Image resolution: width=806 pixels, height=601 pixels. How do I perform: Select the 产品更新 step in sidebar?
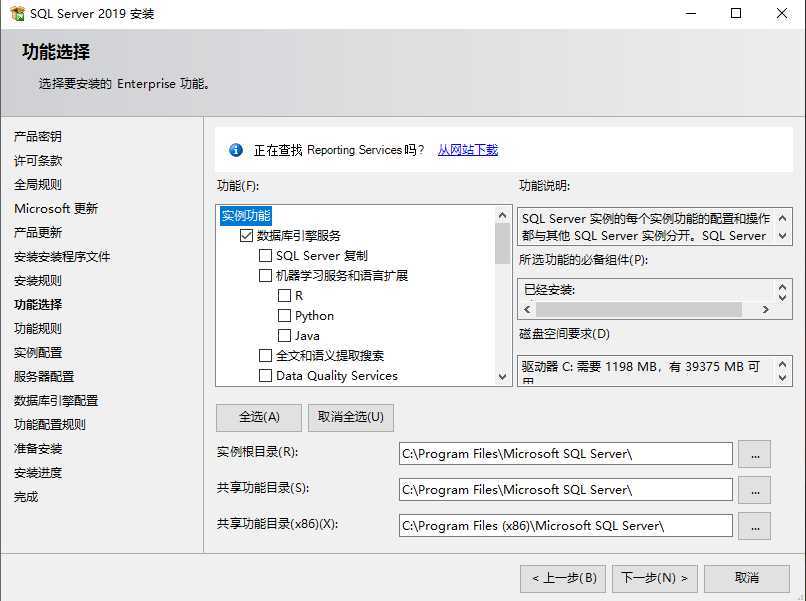pos(38,233)
